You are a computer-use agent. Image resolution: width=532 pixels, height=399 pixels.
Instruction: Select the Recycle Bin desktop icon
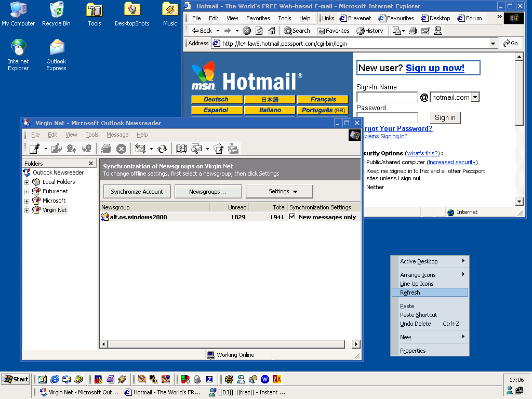coord(56,14)
